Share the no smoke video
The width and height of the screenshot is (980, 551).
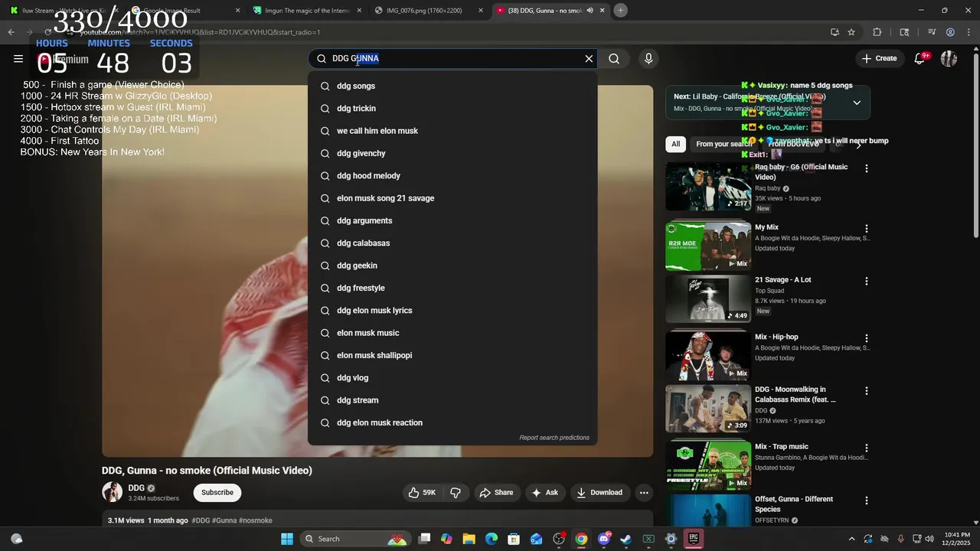pyautogui.click(x=496, y=492)
